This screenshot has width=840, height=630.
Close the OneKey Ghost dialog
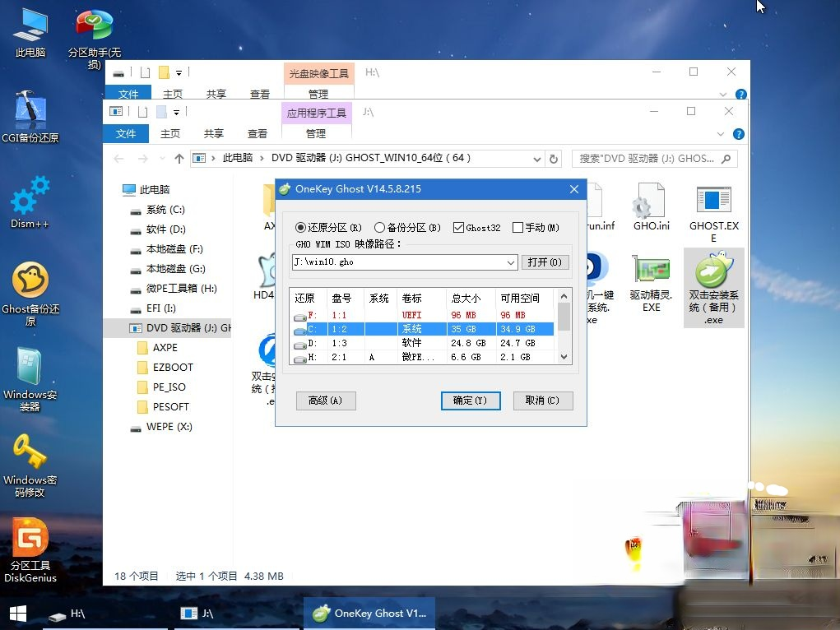[573, 189]
